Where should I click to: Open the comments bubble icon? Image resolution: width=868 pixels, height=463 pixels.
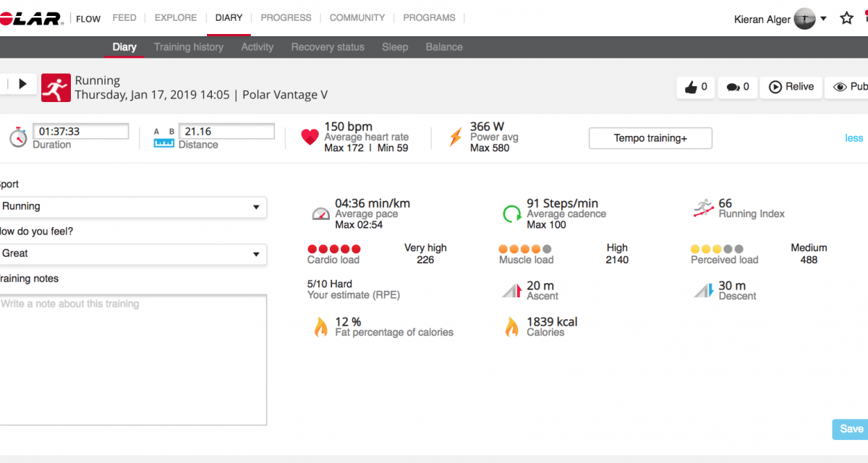[x=733, y=88]
